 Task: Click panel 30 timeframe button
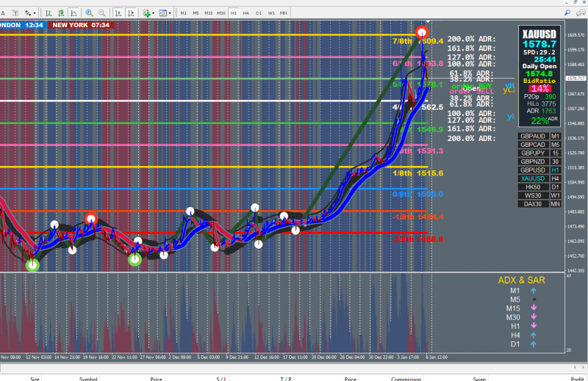tap(556, 162)
